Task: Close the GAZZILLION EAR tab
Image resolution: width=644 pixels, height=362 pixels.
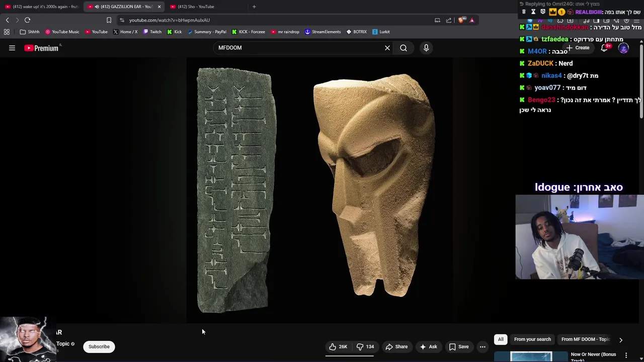Action: pyautogui.click(x=159, y=7)
